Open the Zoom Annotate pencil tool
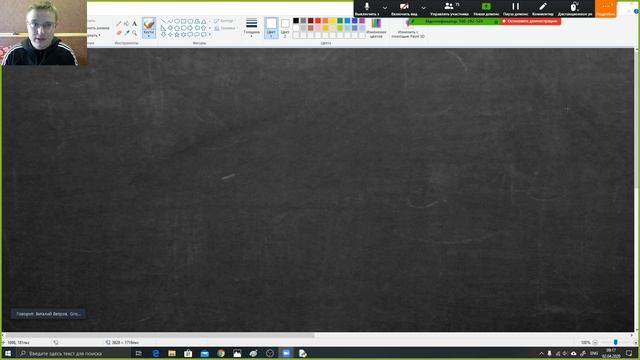640x360 pixels. point(542,8)
